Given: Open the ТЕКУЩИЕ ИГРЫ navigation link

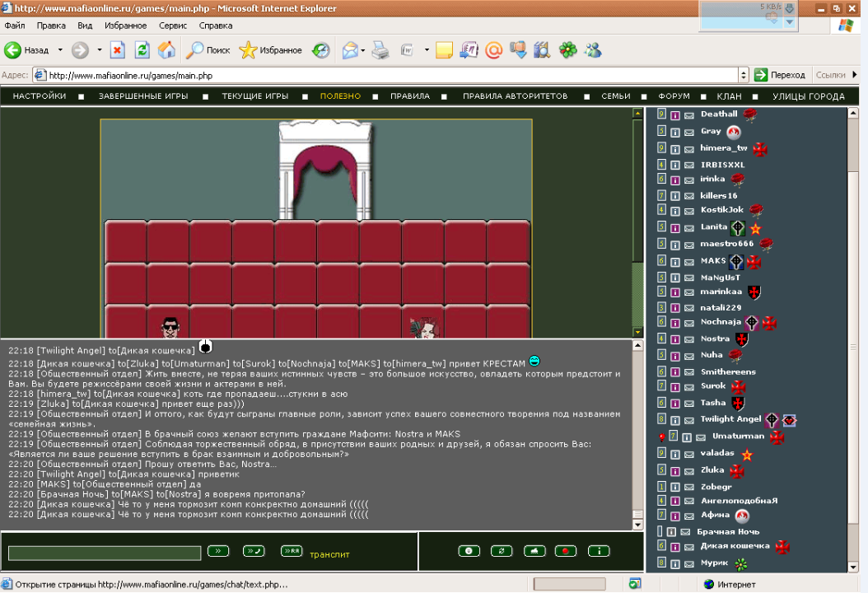Looking at the screenshot, I should tap(254, 96).
